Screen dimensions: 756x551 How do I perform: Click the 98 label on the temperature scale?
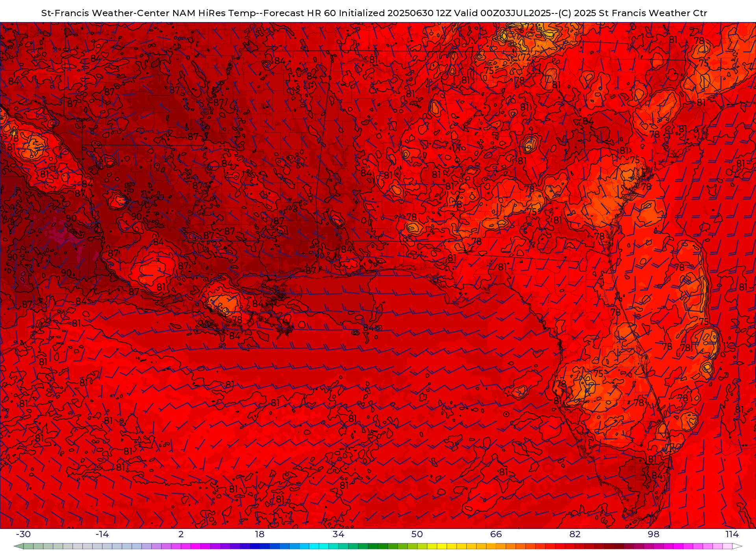click(x=654, y=534)
